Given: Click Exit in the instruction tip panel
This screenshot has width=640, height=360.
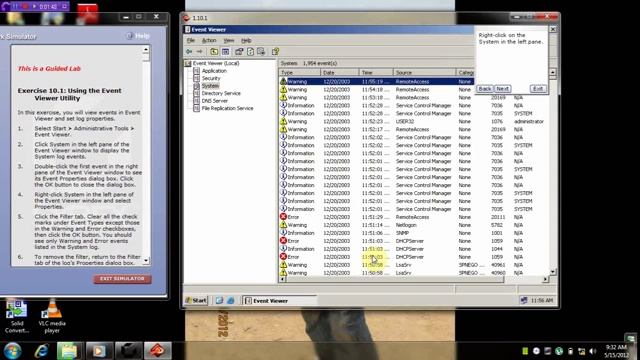Looking at the screenshot, I should click(x=538, y=89).
